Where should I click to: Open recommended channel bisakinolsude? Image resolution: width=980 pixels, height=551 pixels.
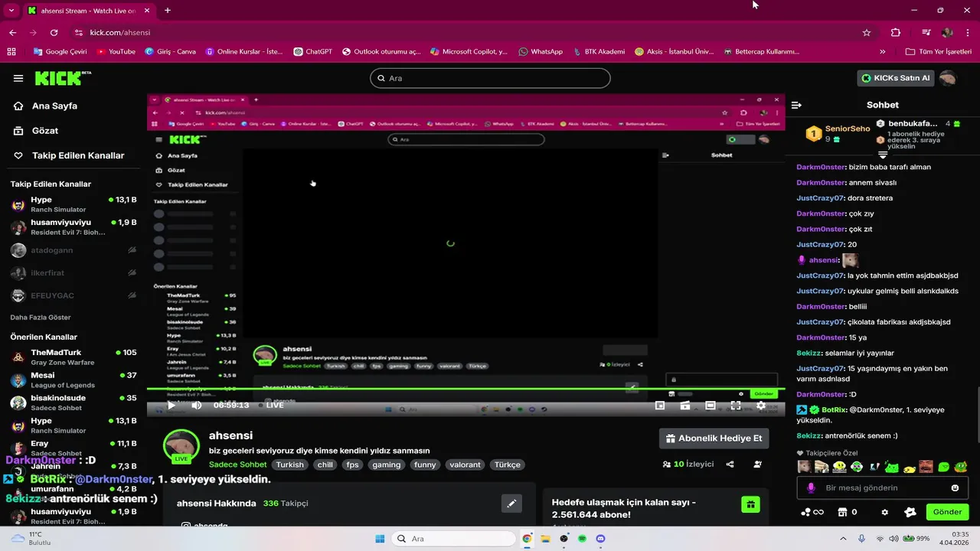point(73,403)
